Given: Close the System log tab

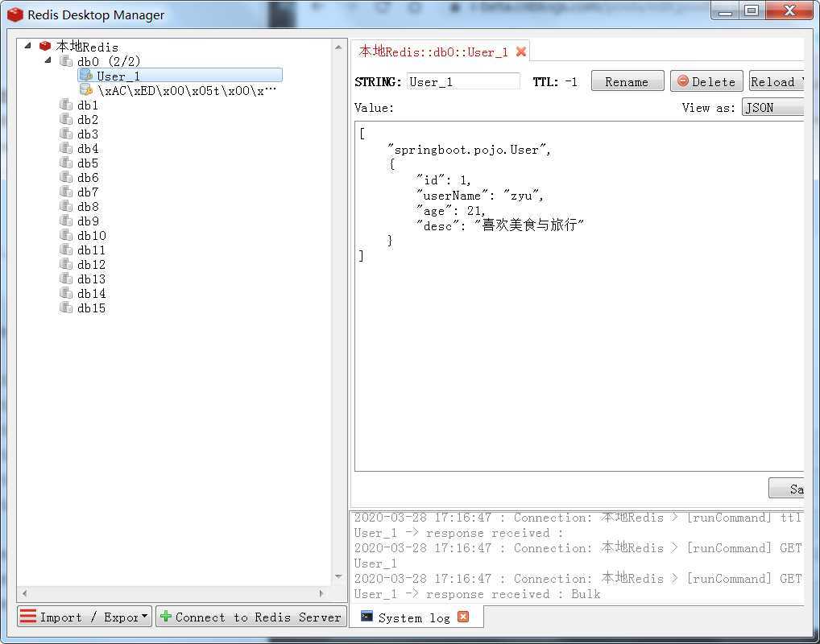Looking at the screenshot, I should coord(463,617).
